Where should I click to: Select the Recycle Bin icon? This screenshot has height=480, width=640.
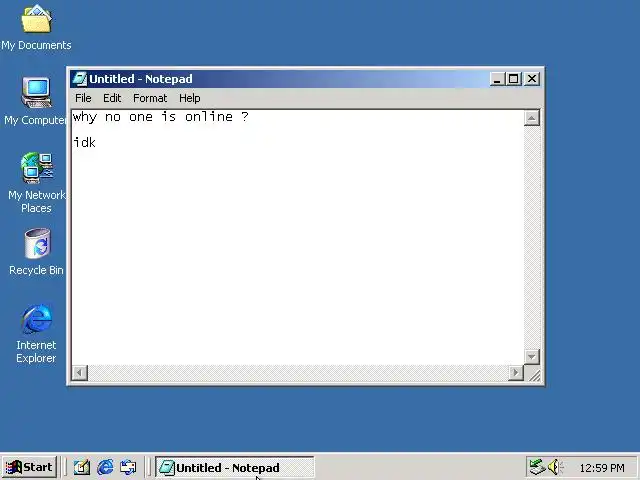pyautogui.click(x=37, y=251)
